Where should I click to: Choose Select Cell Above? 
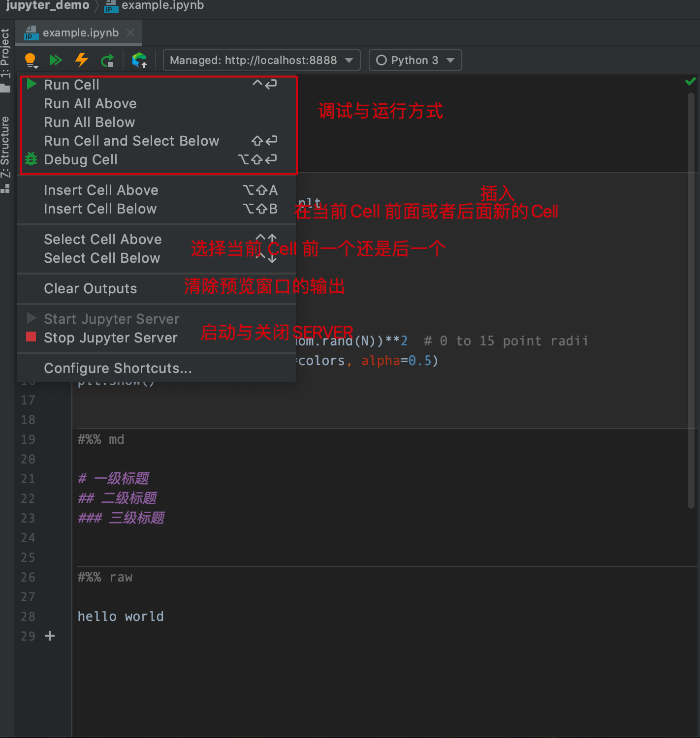157,239
